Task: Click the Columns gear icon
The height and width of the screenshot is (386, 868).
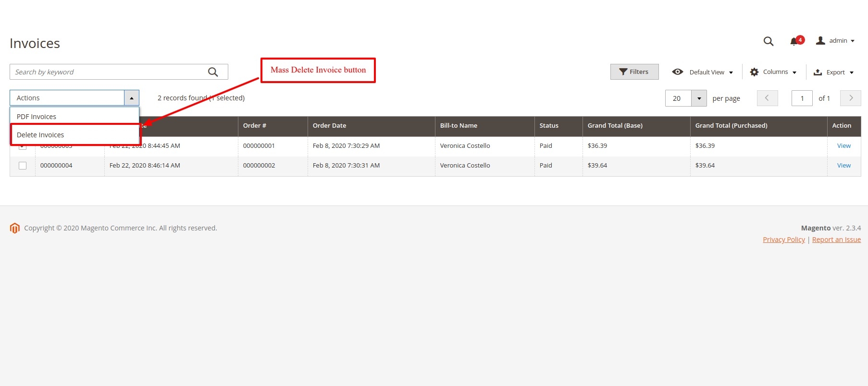Action: 755,72
